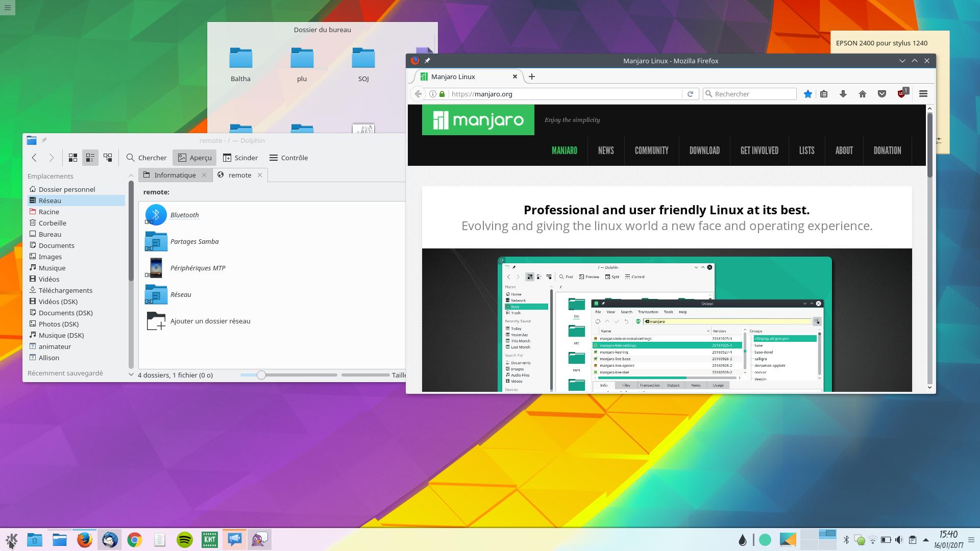Collapse the Emplacements section in Dolphin sidebar
Viewport: 980px width, 551px height.
coord(131,176)
